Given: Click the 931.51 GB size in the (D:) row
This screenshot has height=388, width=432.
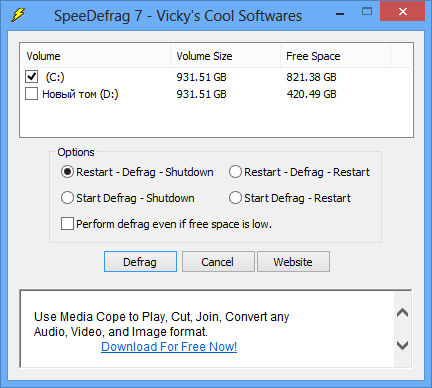Looking at the screenshot, I should point(201,94).
